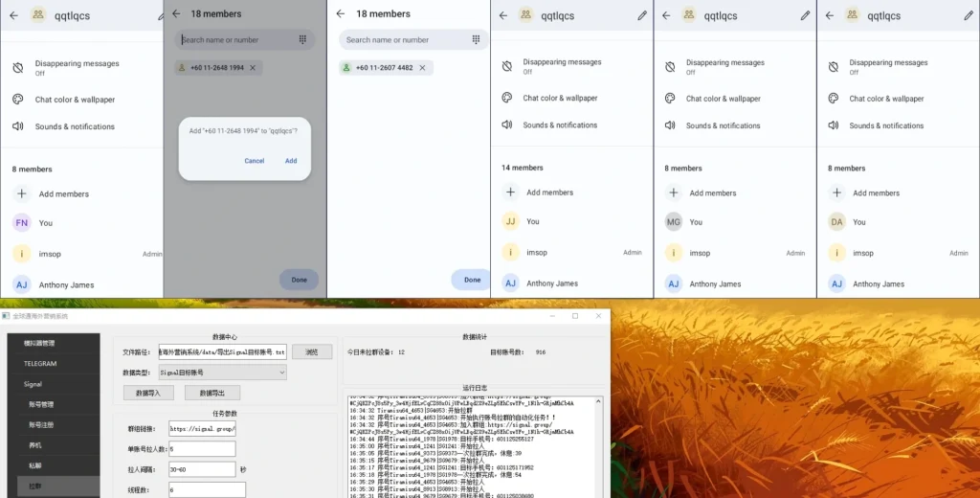Confirm Add in the add-member dialog

[x=291, y=161]
